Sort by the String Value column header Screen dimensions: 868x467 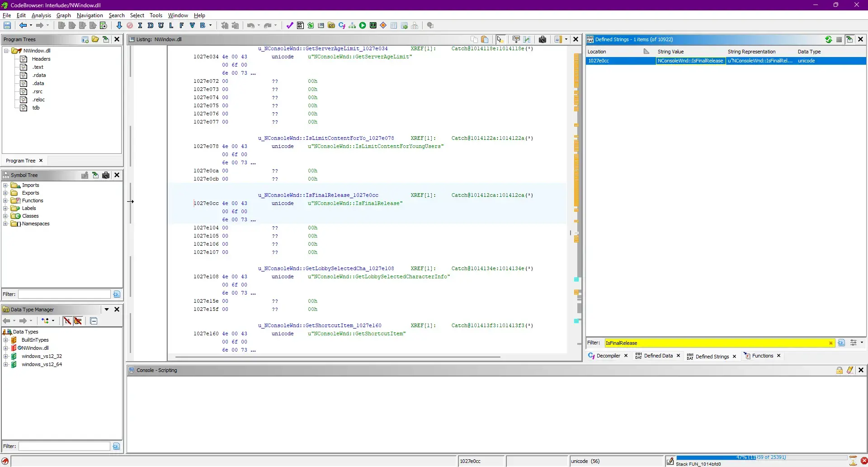coord(690,52)
